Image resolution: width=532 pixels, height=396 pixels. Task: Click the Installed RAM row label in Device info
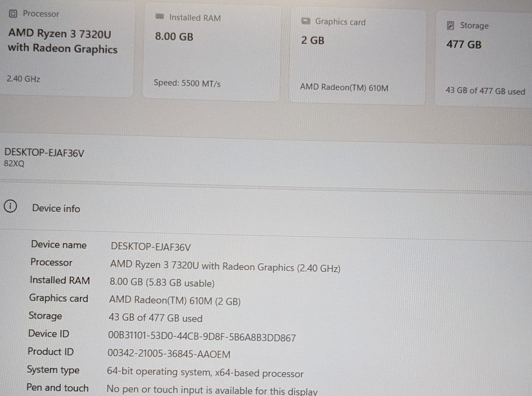(x=60, y=280)
